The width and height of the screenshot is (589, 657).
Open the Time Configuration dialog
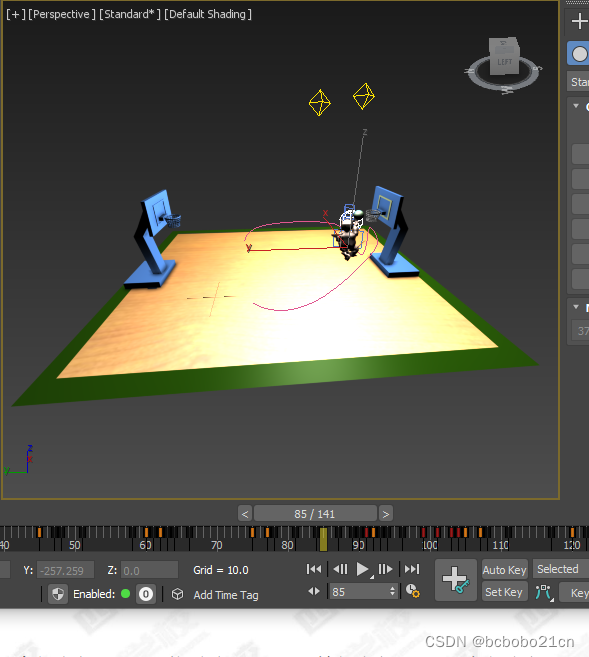click(x=413, y=591)
